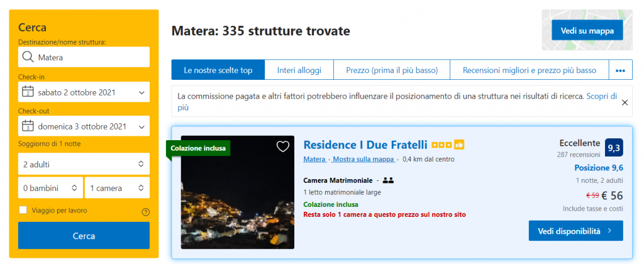Click the help question mark icon

coord(146,212)
